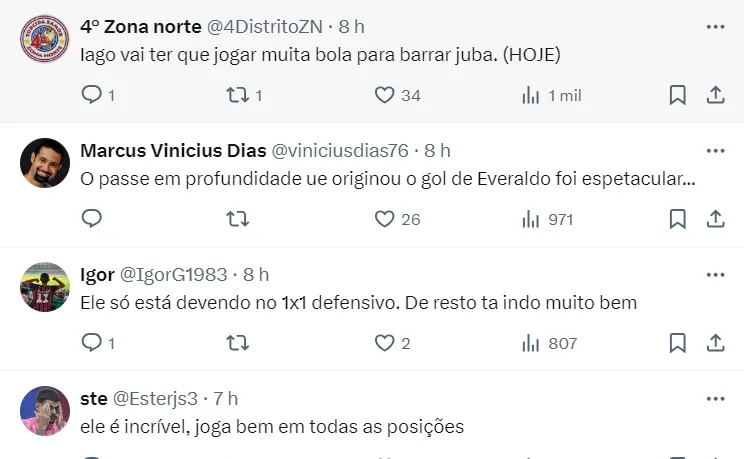Open the three-dot menu on Igor's tweet

pyautogui.click(x=715, y=275)
